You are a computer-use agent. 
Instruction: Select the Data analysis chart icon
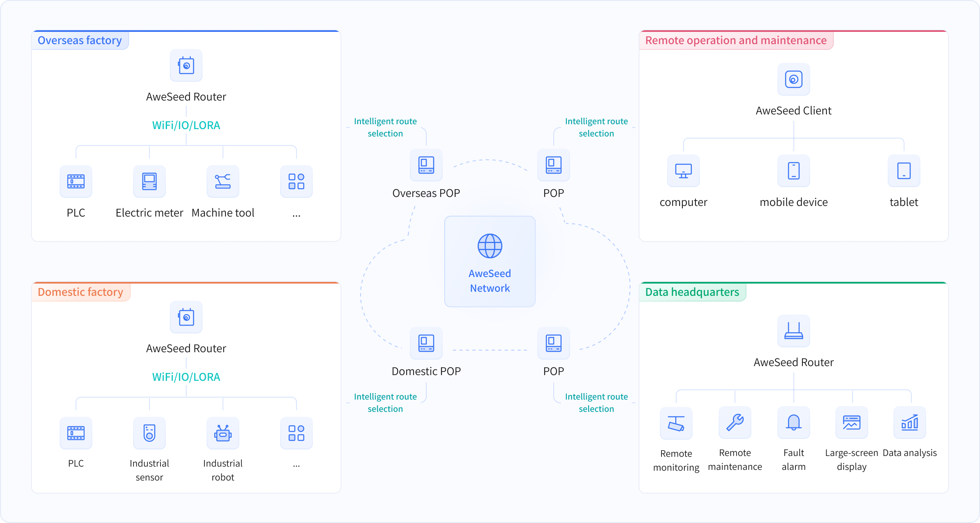pyautogui.click(x=910, y=422)
